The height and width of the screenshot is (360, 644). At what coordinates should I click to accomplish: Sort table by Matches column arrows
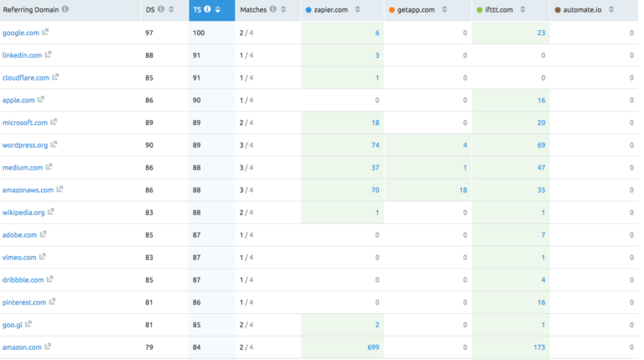coord(283,9)
